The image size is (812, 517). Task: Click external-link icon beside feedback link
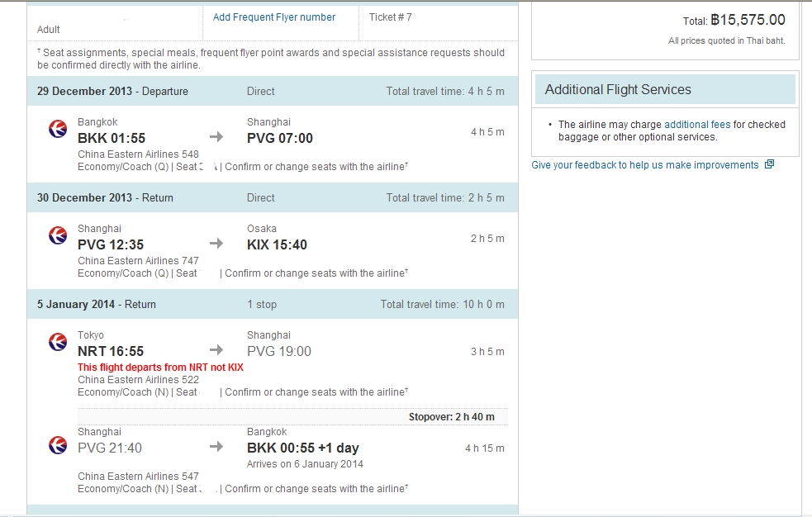pyautogui.click(x=769, y=164)
